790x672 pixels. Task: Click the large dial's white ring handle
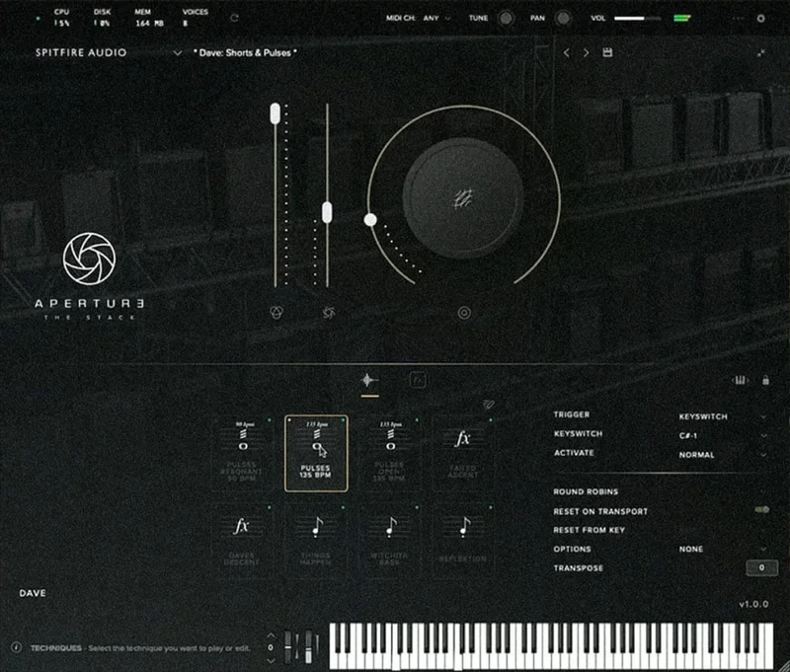[x=370, y=220]
